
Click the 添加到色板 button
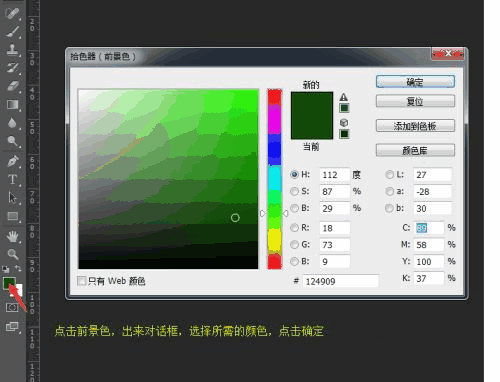(x=415, y=126)
